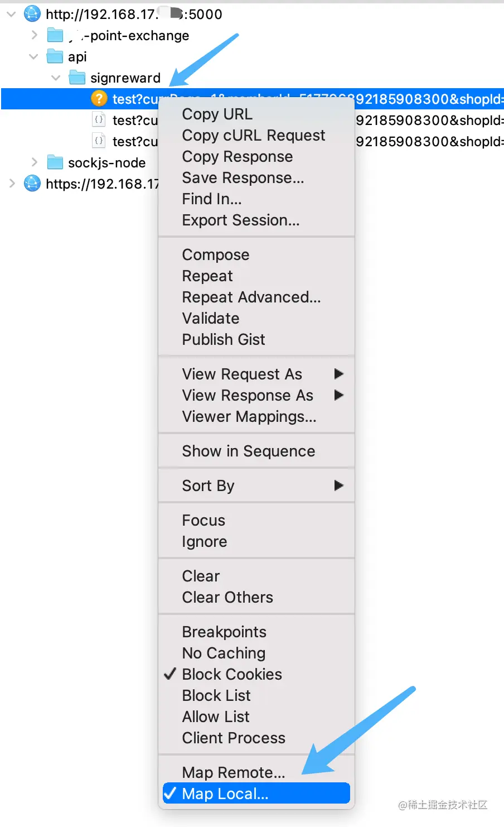
Task: Toggle the checked Block Cookies option
Action: [231, 674]
